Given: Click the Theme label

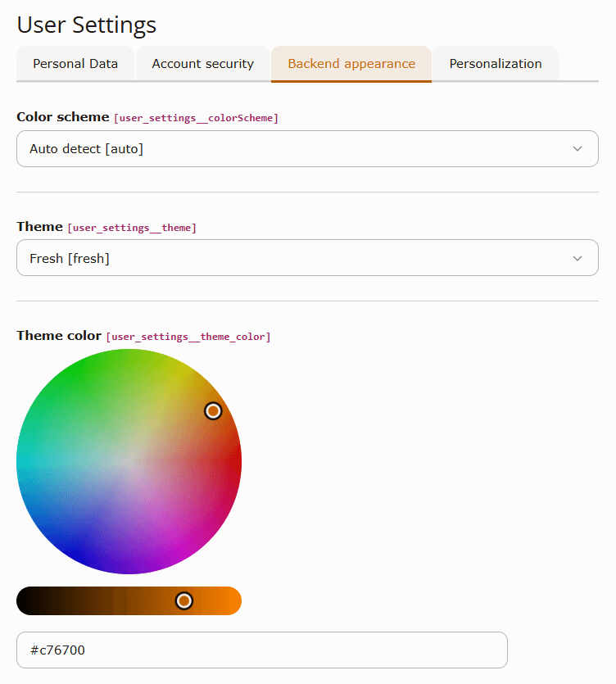Looking at the screenshot, I should click(x=39, y=227).
